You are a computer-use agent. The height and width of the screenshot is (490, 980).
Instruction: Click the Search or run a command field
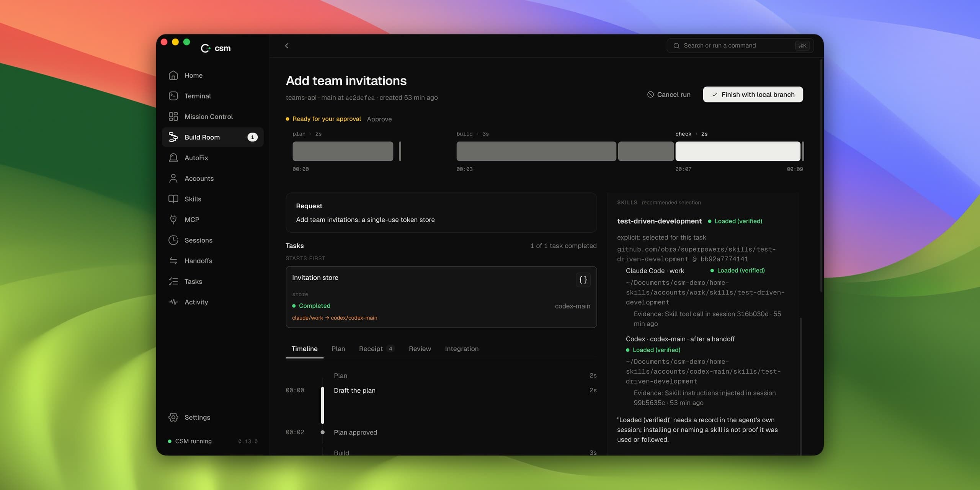740,46
